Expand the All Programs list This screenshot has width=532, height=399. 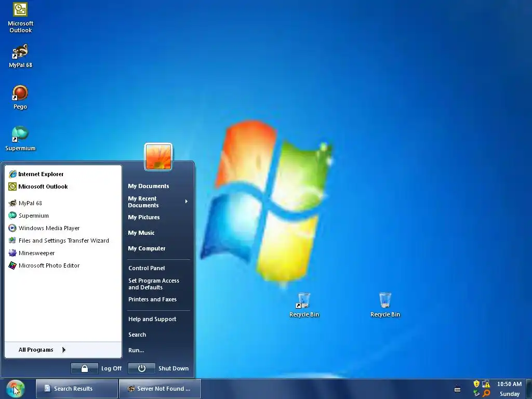[x=63, y=350]
